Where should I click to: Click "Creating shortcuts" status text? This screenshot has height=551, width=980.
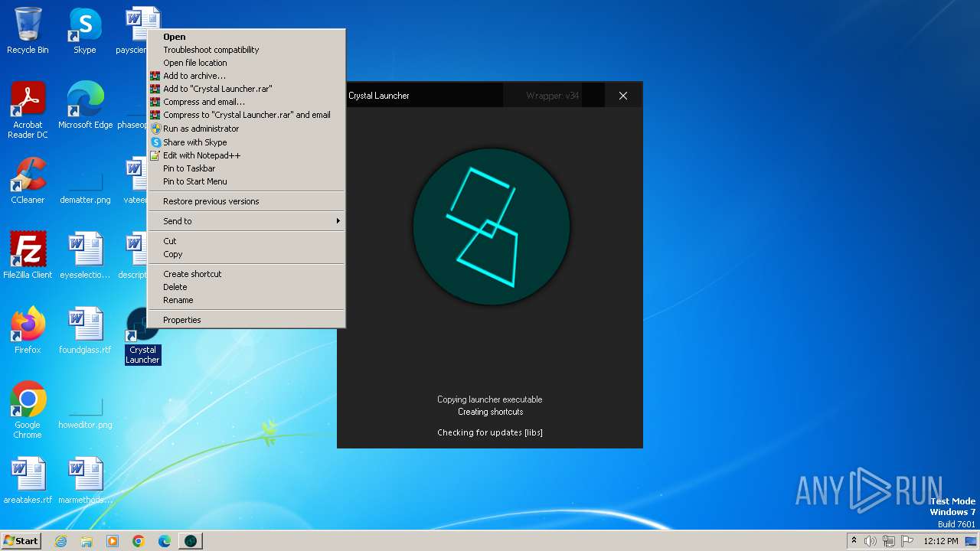(x=491, y=412)
